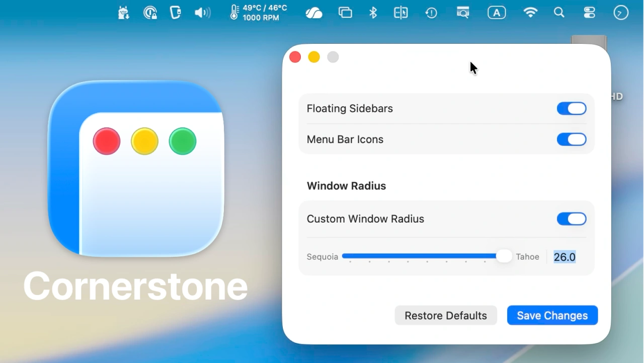Click the split-view cursor menu bar icon
Viewport: 644px width, 363px height.
click(x=401, y=13)
